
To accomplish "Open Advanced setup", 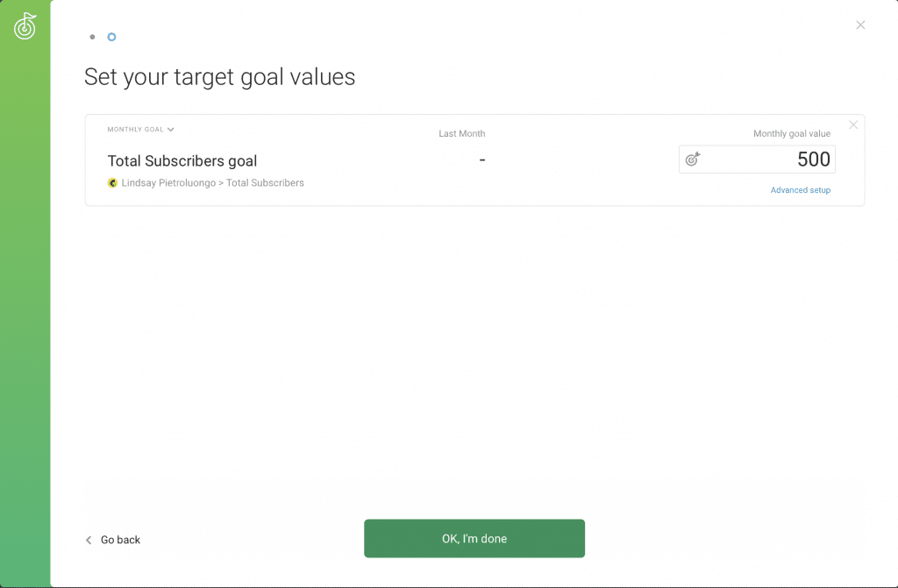I will coord(800,190).
